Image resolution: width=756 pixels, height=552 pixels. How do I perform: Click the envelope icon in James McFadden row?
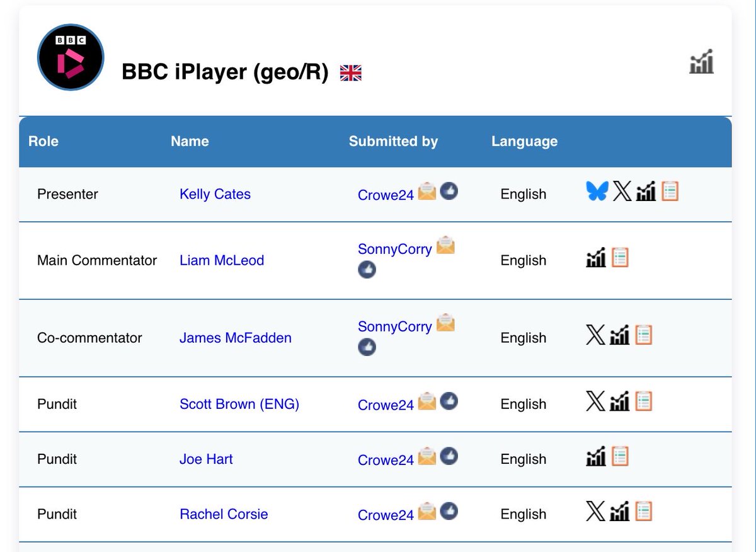tap(445, 323)
